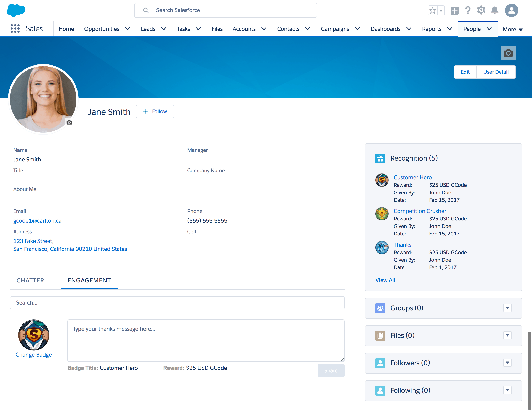Screen dimensions: 532x411
Task: Click the Help question mark icon
Action: [468, 10]
